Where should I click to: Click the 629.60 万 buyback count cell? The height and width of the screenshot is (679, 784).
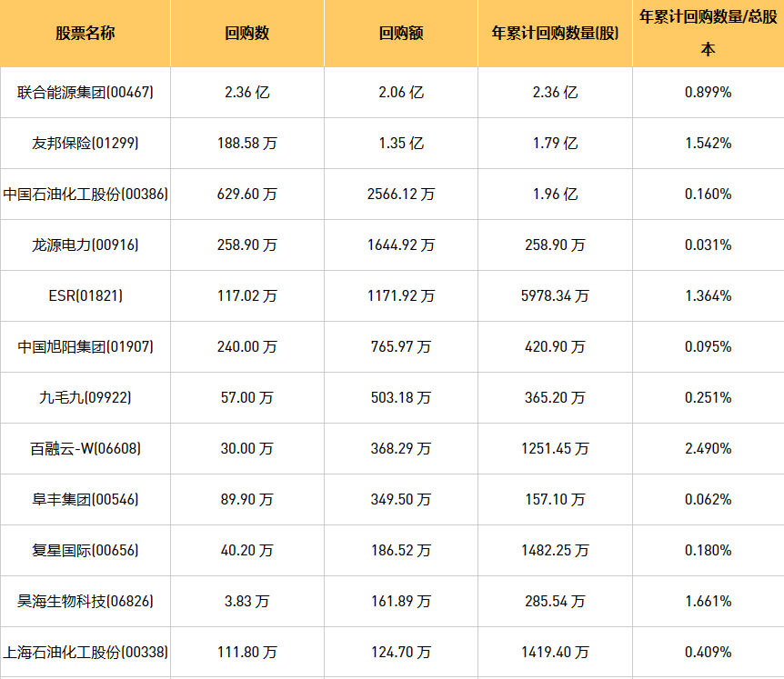coord(247,195)
